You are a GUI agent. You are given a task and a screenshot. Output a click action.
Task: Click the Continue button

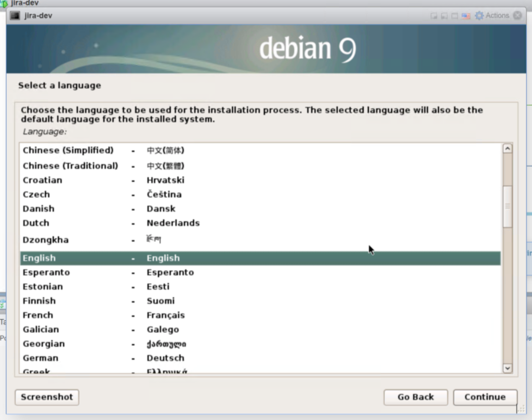point(485,397)
